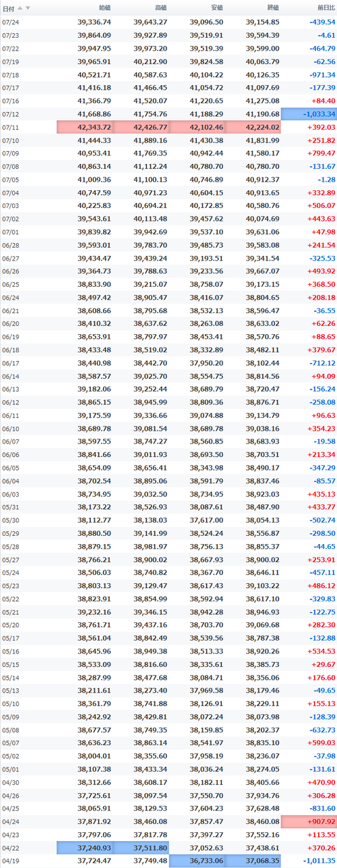337x868 pixels.
Task: Select closing value 40,074.69
Action: 262,218
